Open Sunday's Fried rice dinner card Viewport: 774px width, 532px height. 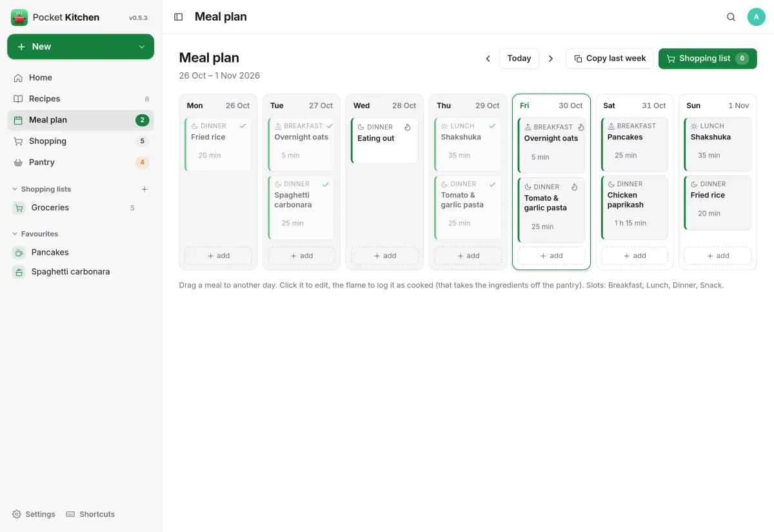point(718,202)
